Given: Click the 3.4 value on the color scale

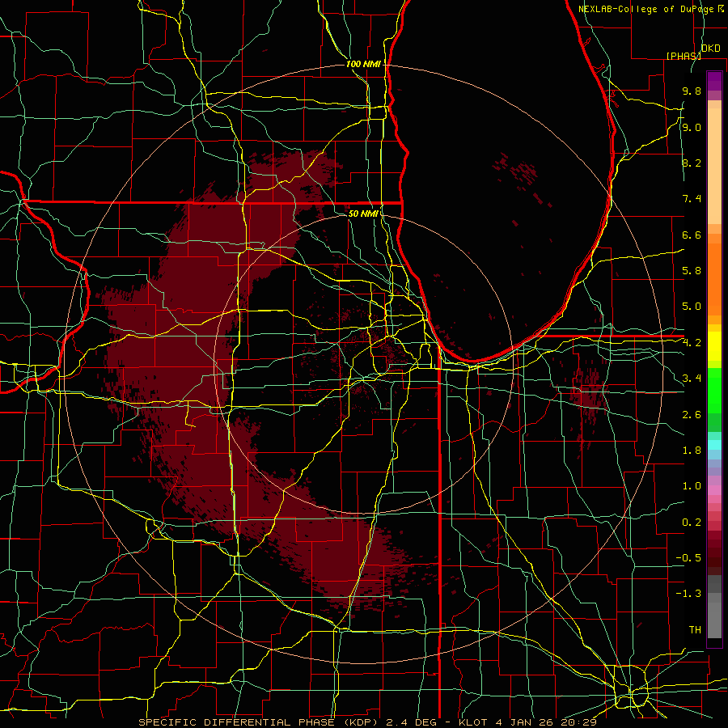Looking at the screenshot, I should click(x=692, y=379).
